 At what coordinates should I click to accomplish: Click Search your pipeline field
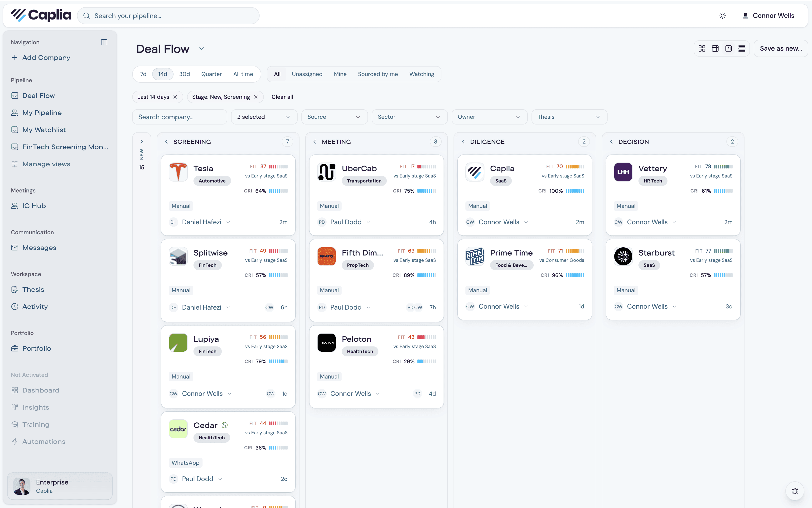coord(168,16)
